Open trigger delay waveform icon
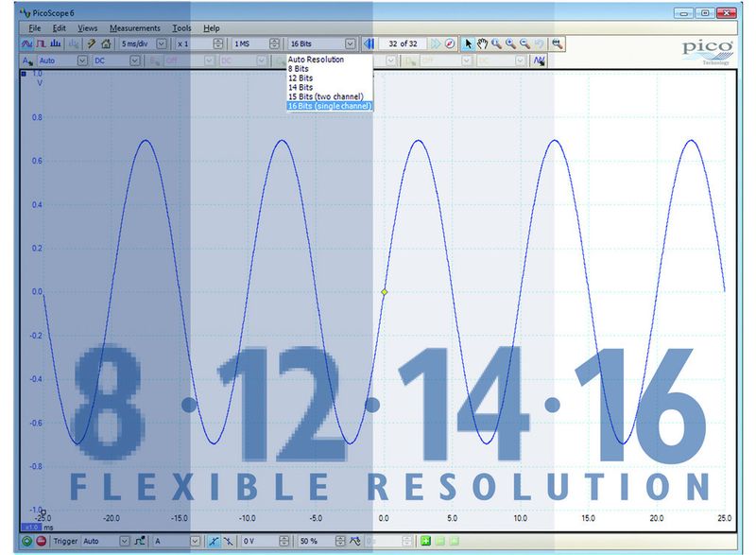This screenshot has width=756, height=555. coord(355,541)
